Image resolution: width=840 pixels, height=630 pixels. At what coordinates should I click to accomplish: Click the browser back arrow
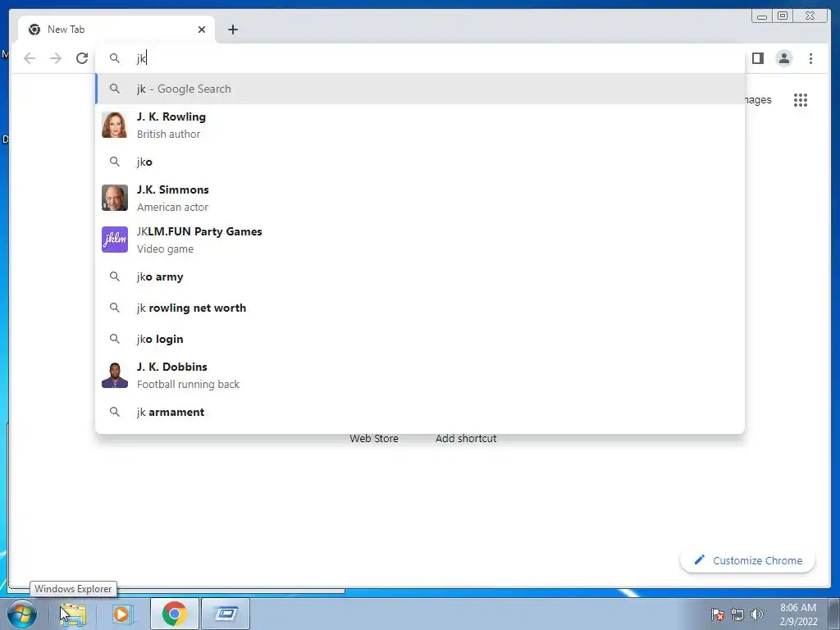[x=30, y=58]
